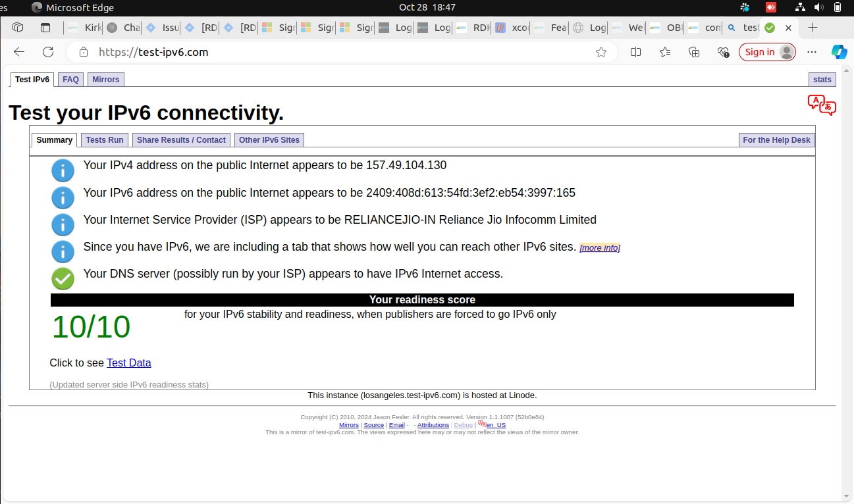Open system volume menu in top bar
854x504 pixels.
pos(819,8)
